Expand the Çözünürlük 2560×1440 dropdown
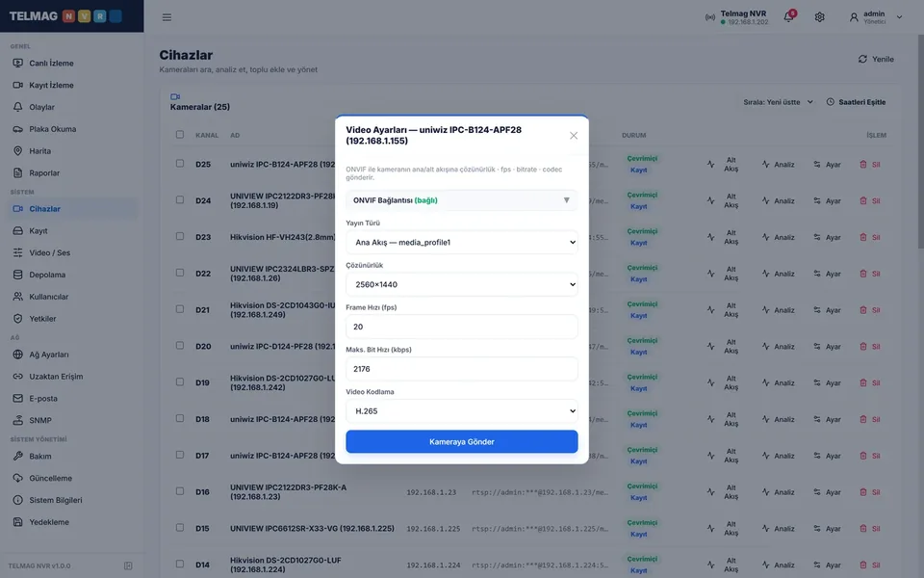924x578 pixels. click(x=461, y=284)
